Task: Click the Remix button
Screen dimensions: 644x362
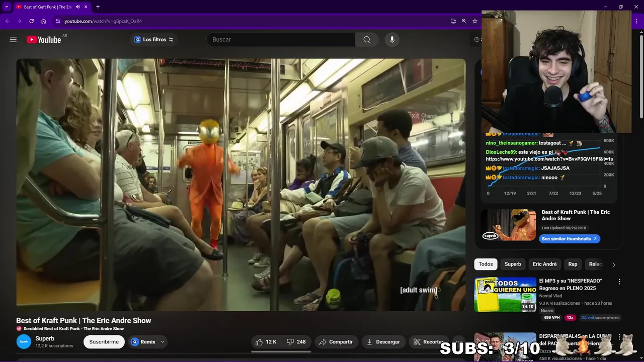Action: [x=143, y=342]
